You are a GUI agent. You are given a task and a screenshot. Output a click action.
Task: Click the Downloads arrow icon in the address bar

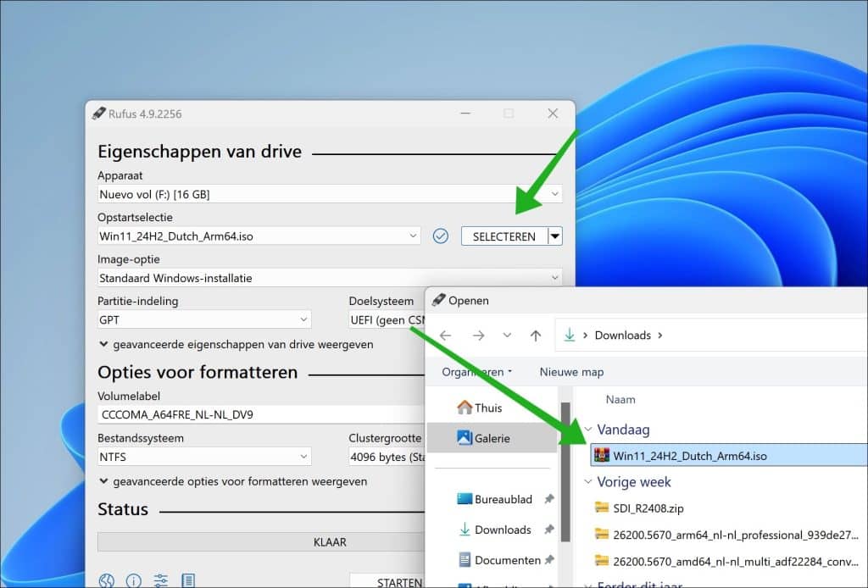(569, 335)
